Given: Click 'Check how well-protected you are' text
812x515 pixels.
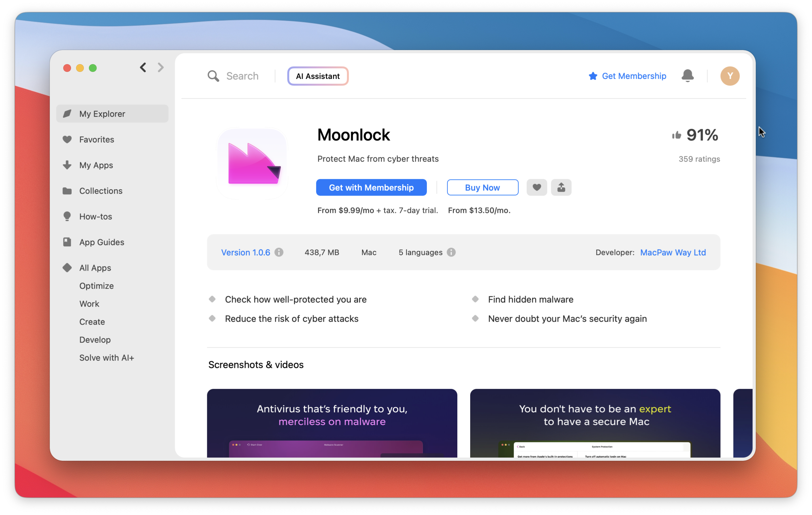Looking at the screenshot, I should 296,300.
